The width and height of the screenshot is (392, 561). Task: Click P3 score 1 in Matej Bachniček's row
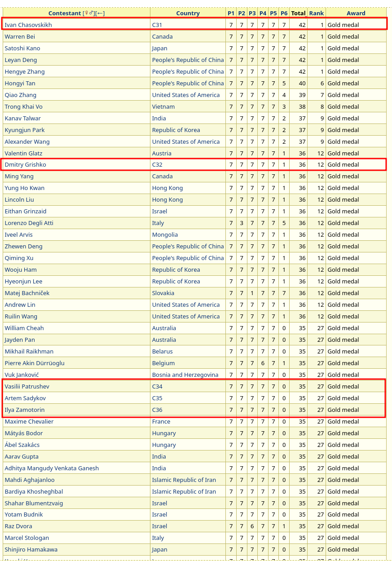tap(252, 293)
